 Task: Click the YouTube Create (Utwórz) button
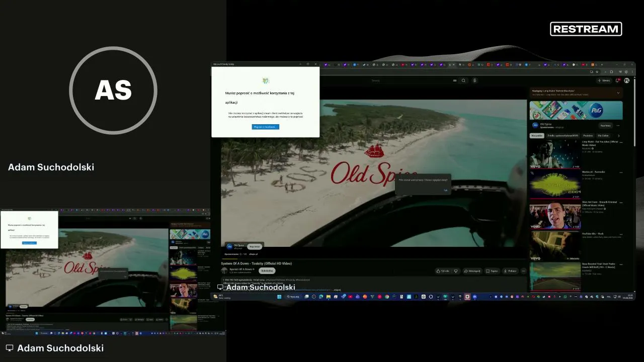[604, 80]
